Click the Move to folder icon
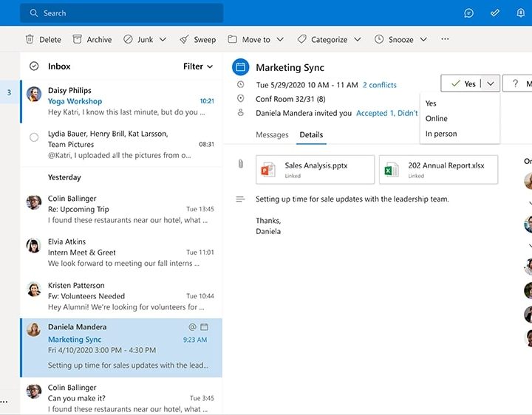The width and height of the screenshot is (532, 415). [233, 39]
